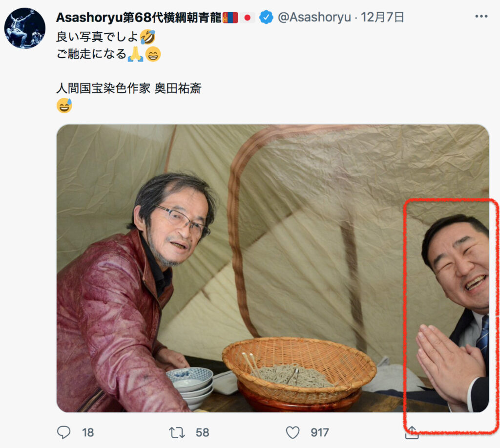Click the Japanese flag emoji in name
This screenshot has height=448, width=500.
(247, 18)
